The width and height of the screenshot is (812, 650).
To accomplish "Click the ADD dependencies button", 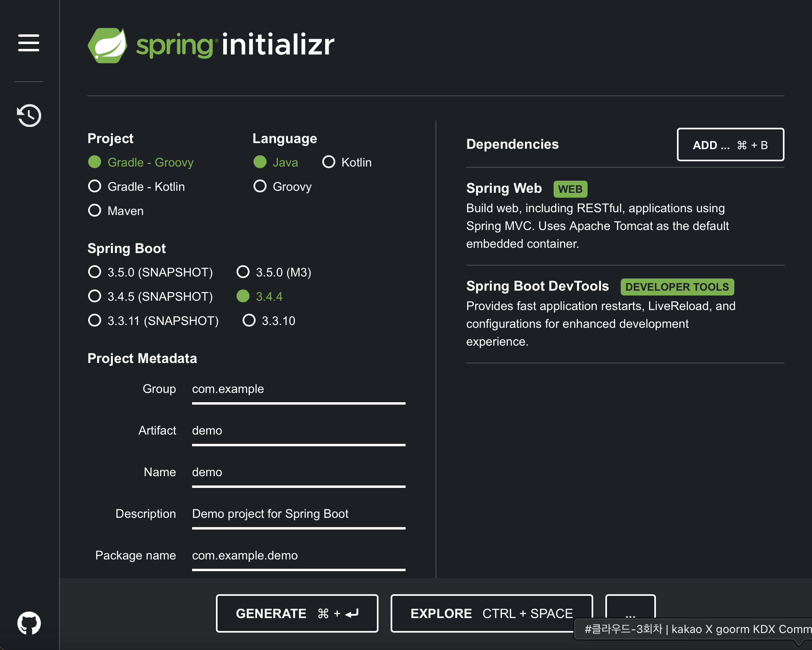I will pos(730,145).
